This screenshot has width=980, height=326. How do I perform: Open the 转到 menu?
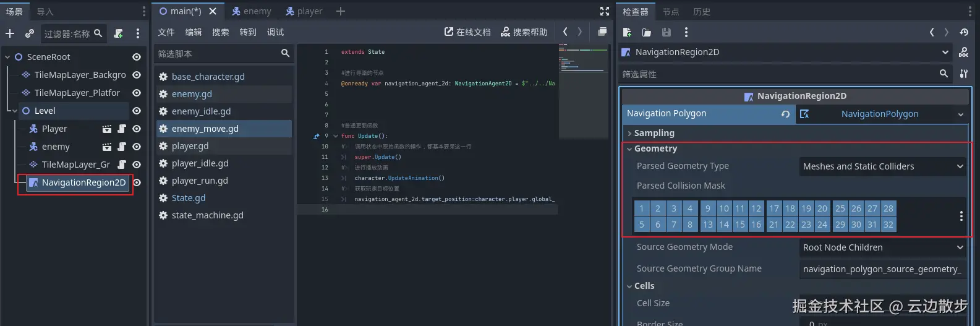[x=248, y=32]
